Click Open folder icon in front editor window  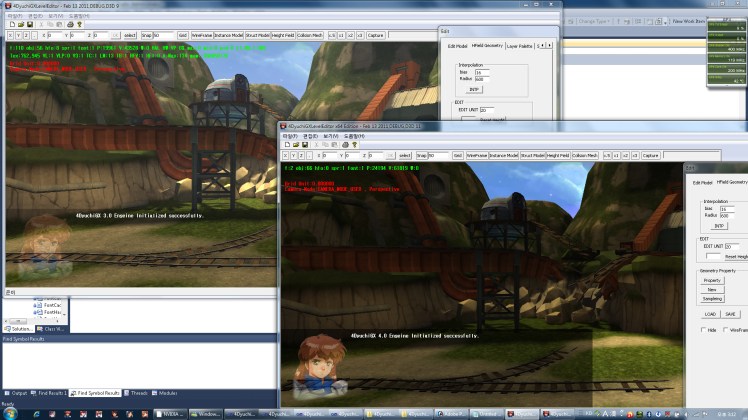pos(296,145)
